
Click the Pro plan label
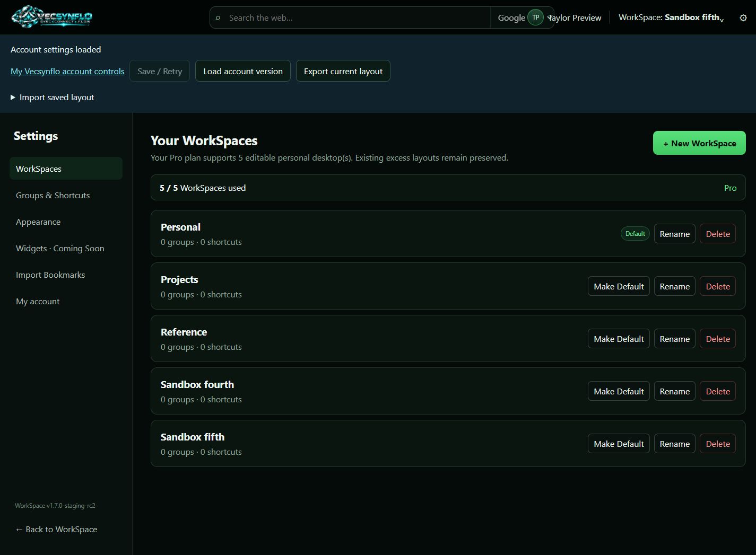pyautogui.click(x=730, y=188)
